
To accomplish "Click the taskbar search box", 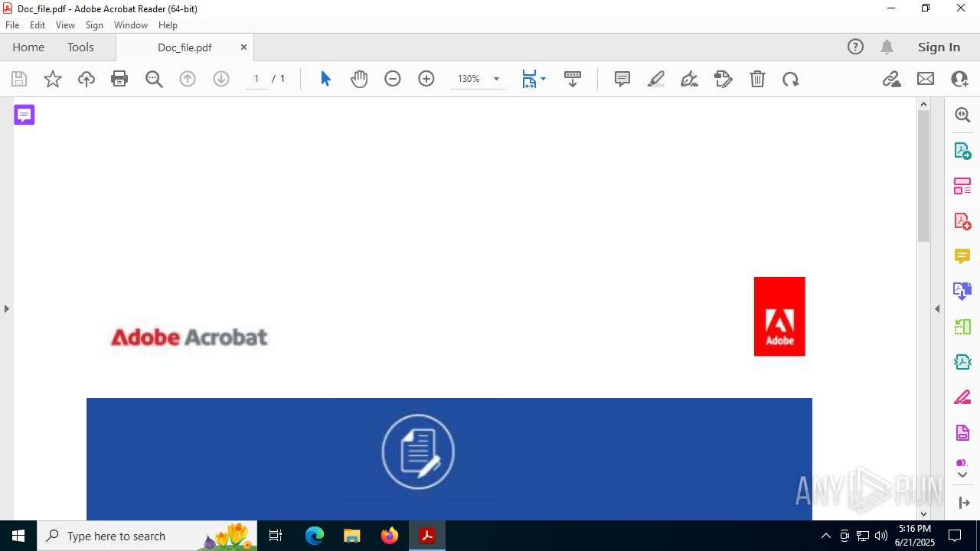I will pos(147,536).
